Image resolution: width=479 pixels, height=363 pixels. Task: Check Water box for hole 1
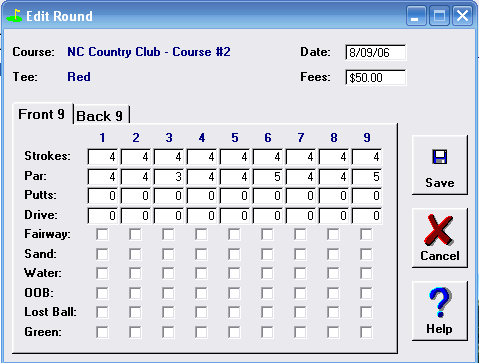coord(102,273)
